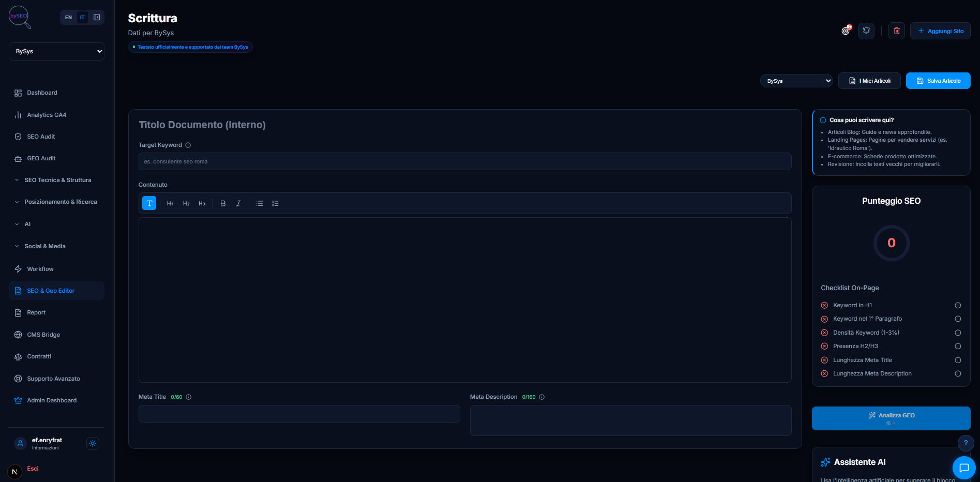Click the Titolo Documento (Interno) field

(x=465, y=125)
